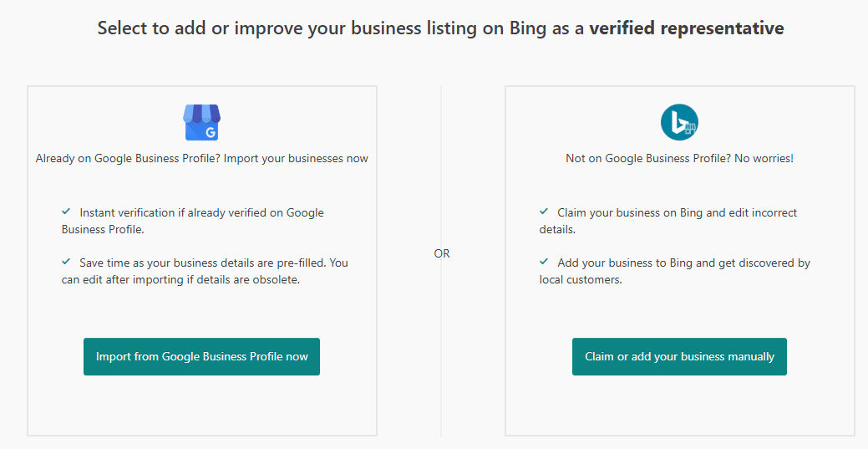Click checkmark beside Claim your business text
The width and height of the screenshot is (868, 449).
(544, 212)
